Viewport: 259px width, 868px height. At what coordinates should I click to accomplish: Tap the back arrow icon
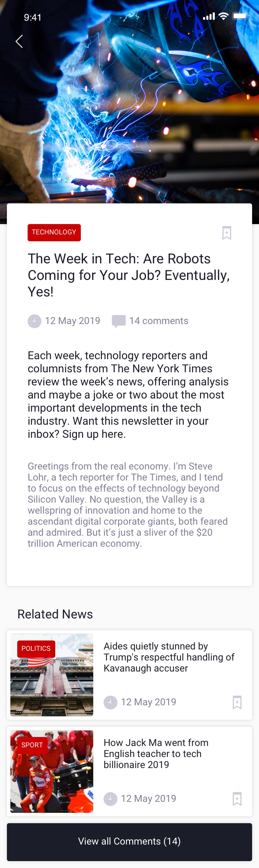click(19, 41)
